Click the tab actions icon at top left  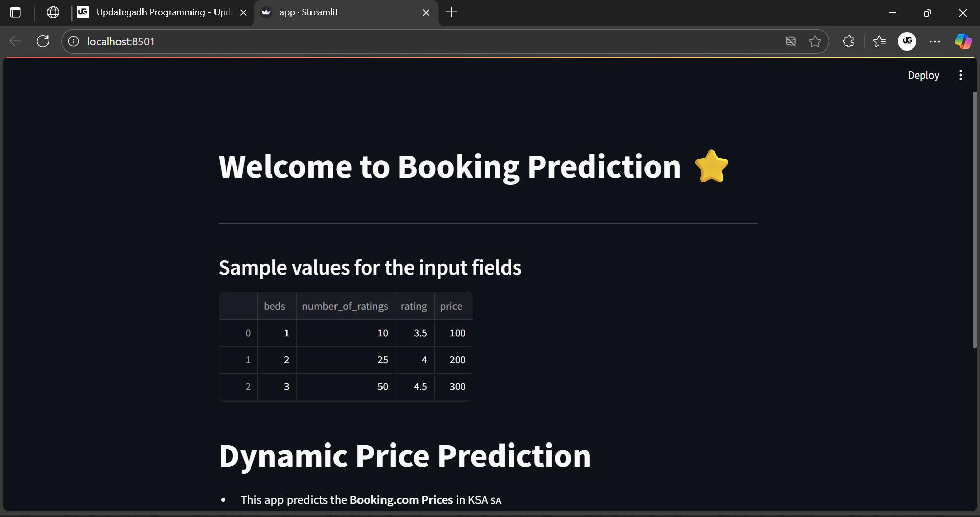click(x=15, y=12)
